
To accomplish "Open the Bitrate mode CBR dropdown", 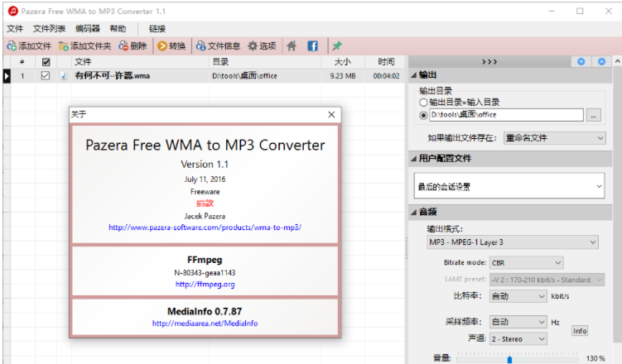I will pyautogui.click(x=527, y=262).
